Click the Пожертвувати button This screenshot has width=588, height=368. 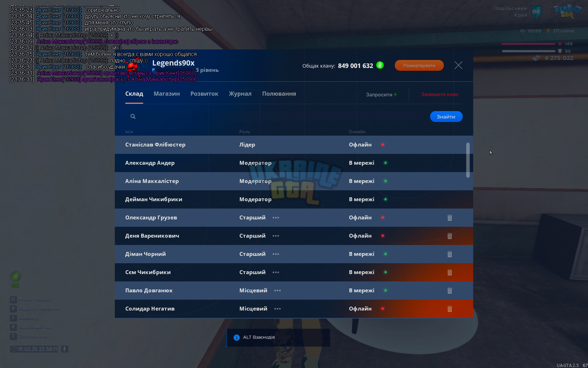point(419,66)
